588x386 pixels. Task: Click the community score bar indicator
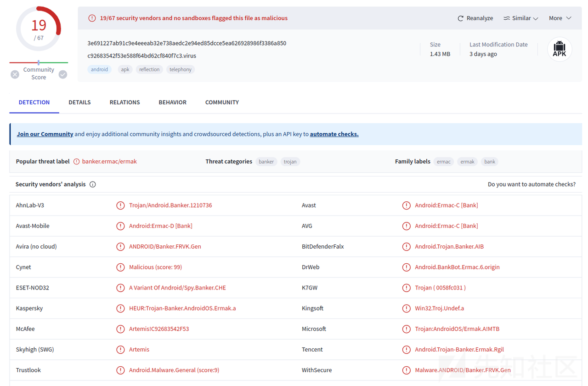39,62
